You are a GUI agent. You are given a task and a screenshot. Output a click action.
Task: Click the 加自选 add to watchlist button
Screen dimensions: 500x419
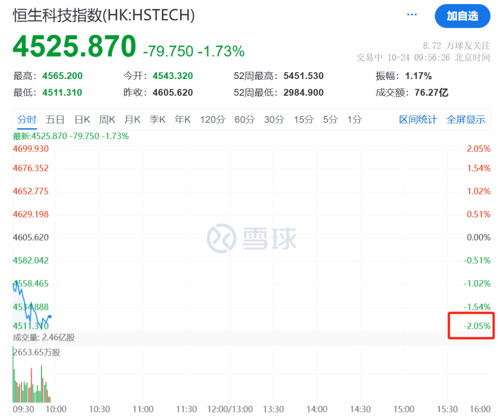tap(462, 16)
